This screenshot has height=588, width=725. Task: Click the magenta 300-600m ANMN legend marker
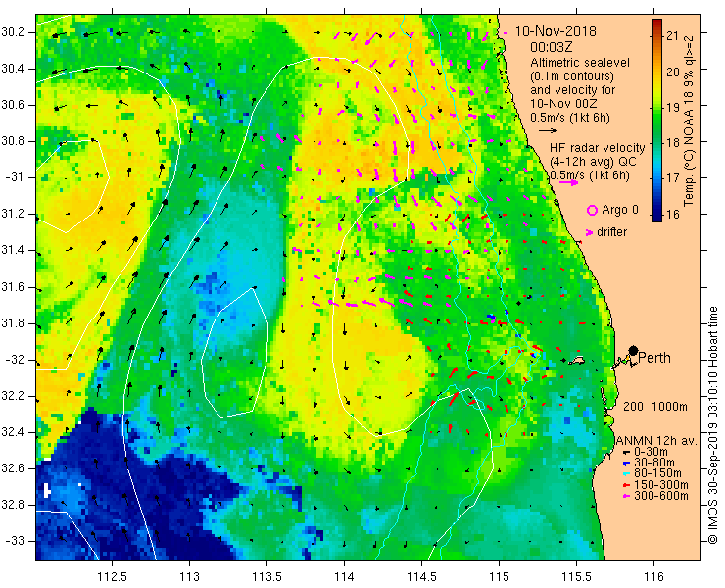point(626,496)
